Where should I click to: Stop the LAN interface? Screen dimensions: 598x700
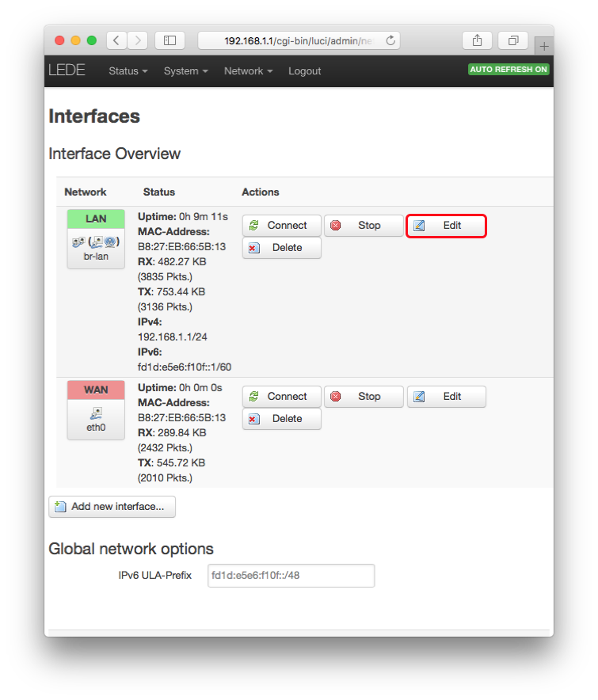[364, 226]
